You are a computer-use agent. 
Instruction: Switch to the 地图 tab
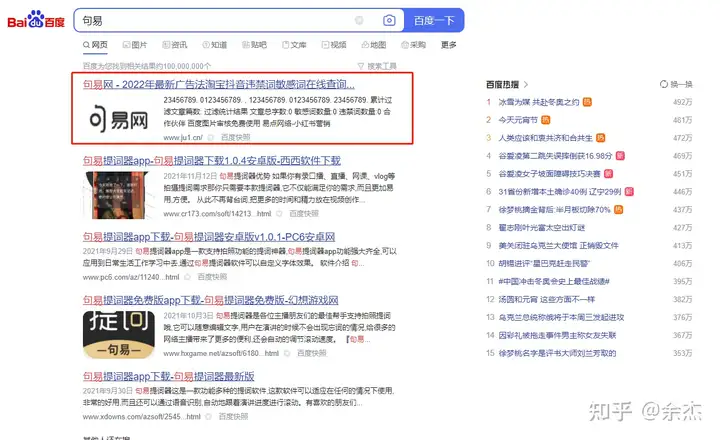pyautogui.click(x=374, y=45)
